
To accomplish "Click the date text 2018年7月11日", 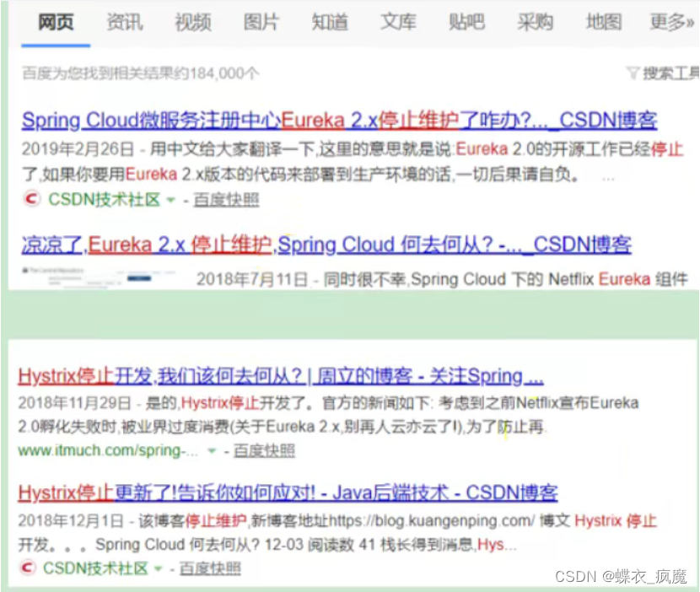I will coord(252,279).
